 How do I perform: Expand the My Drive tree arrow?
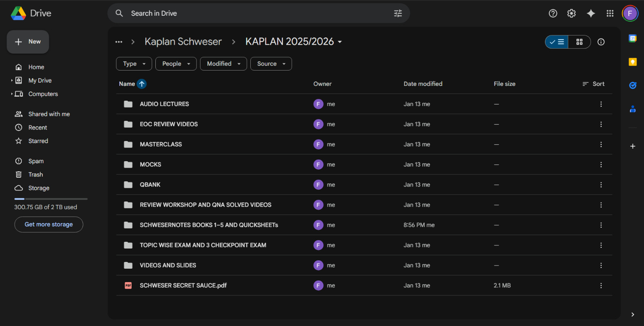click(x=12, y=80)
